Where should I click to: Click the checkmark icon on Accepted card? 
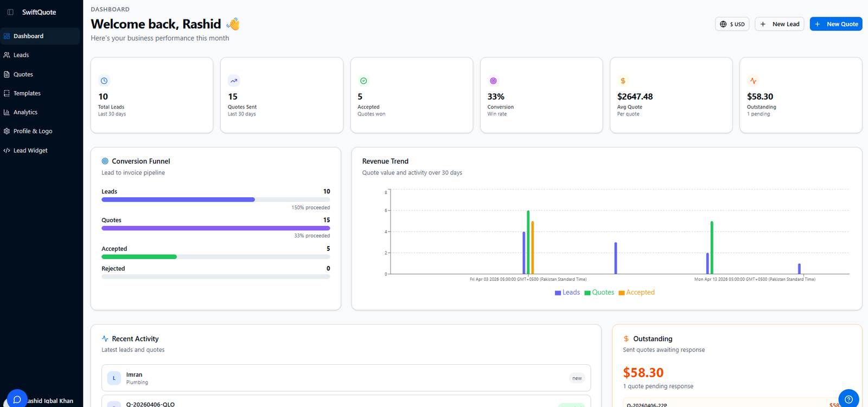(x=363, y=81)
